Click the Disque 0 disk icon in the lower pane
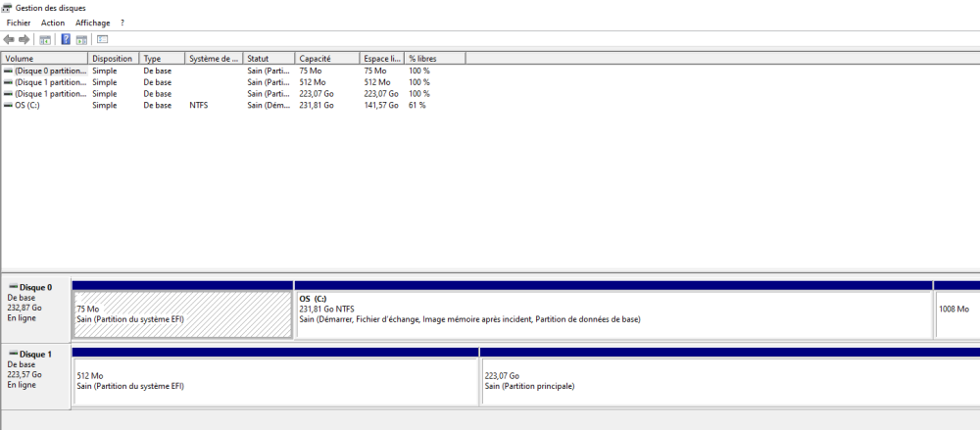 (13, 287)
